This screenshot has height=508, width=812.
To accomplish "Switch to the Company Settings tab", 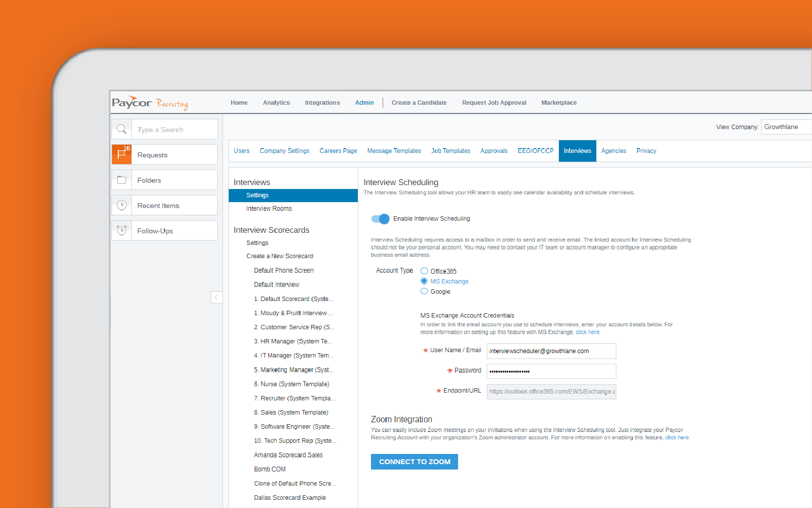I will pyautogui.click(x=284, y=151).
